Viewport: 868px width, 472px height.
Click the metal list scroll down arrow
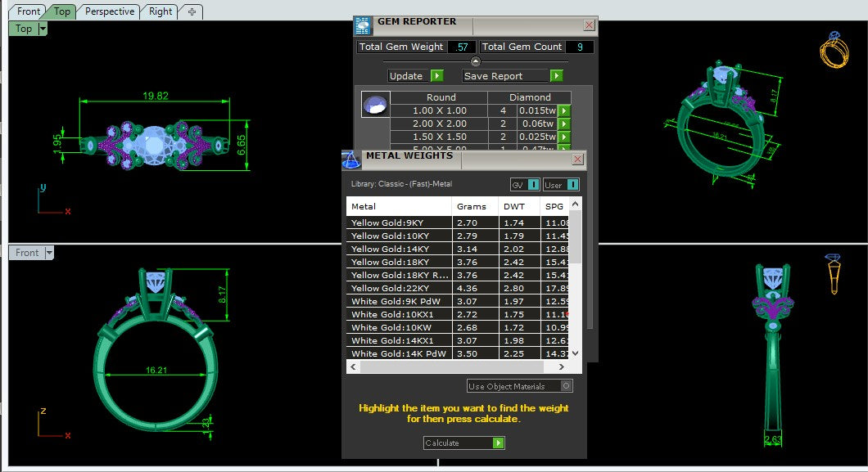[575, 353]
